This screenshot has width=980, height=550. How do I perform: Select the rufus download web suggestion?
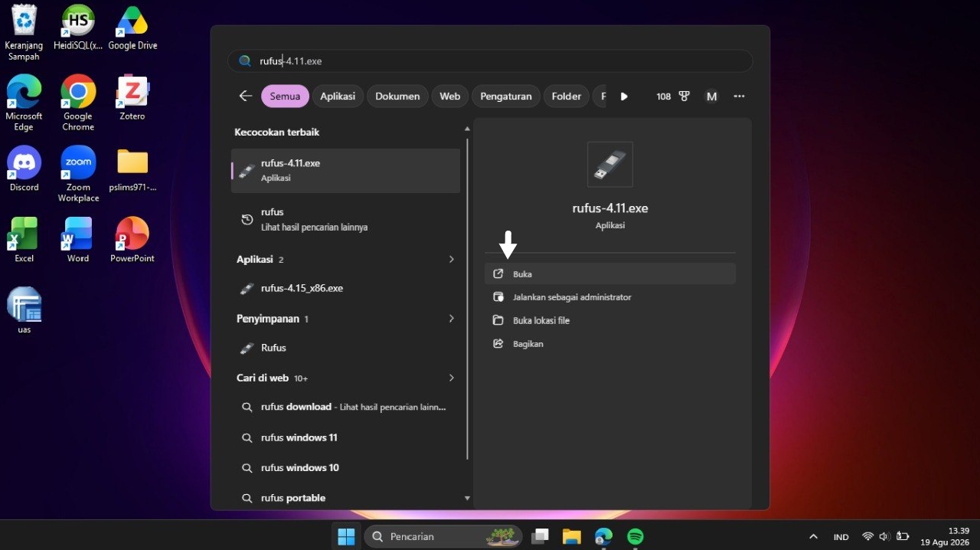click(346, 407)
